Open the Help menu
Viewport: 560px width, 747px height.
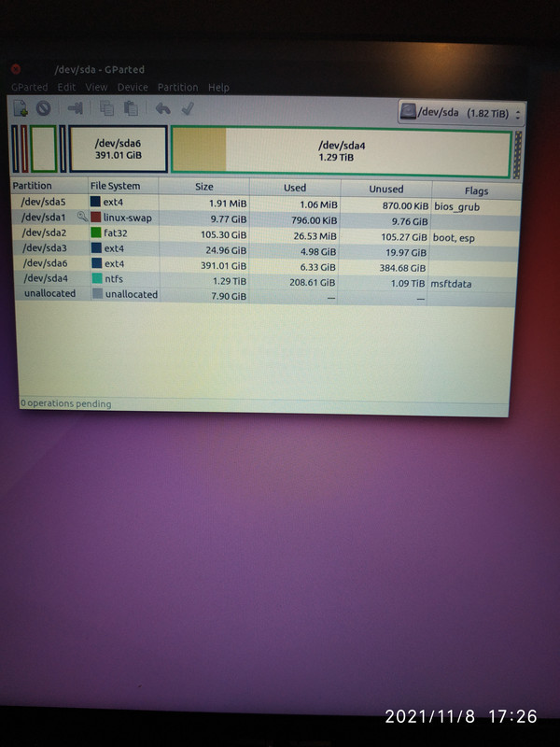(218, 87)
